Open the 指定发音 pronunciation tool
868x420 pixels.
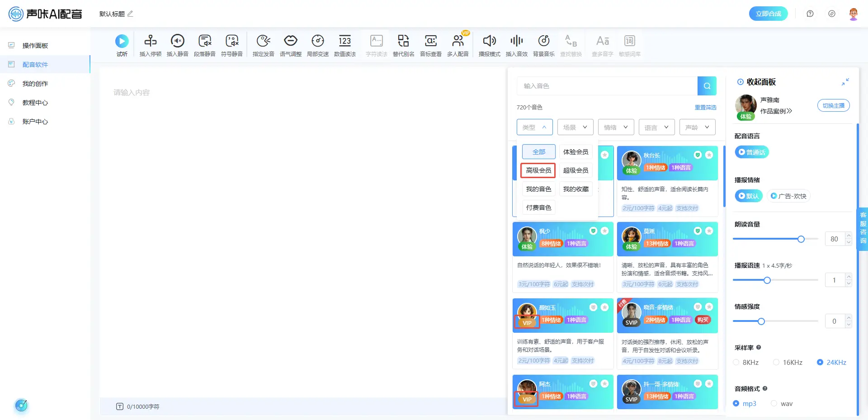pyautogui.click(x=263, y=42)
